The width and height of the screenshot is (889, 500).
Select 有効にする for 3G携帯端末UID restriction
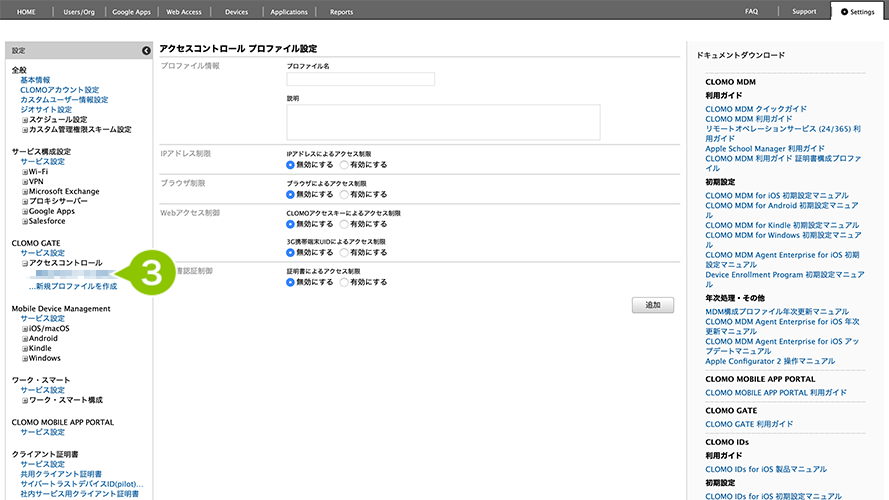[344, 252]
